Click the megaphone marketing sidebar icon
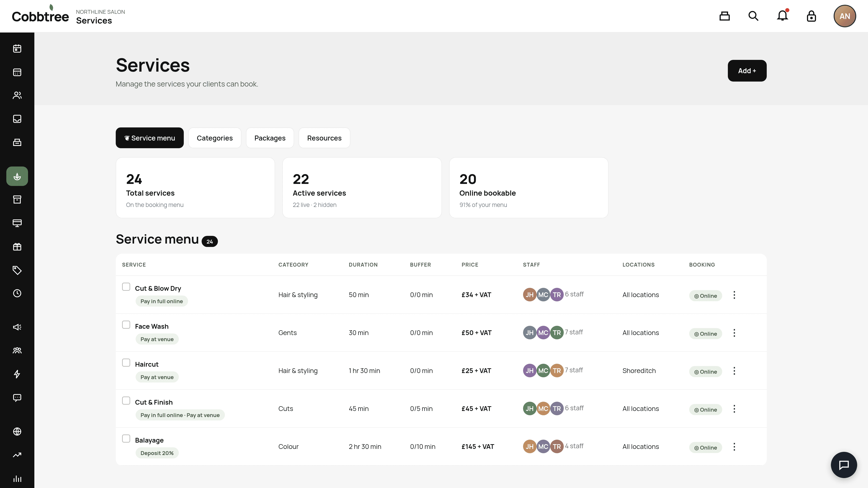 [17, 327]
